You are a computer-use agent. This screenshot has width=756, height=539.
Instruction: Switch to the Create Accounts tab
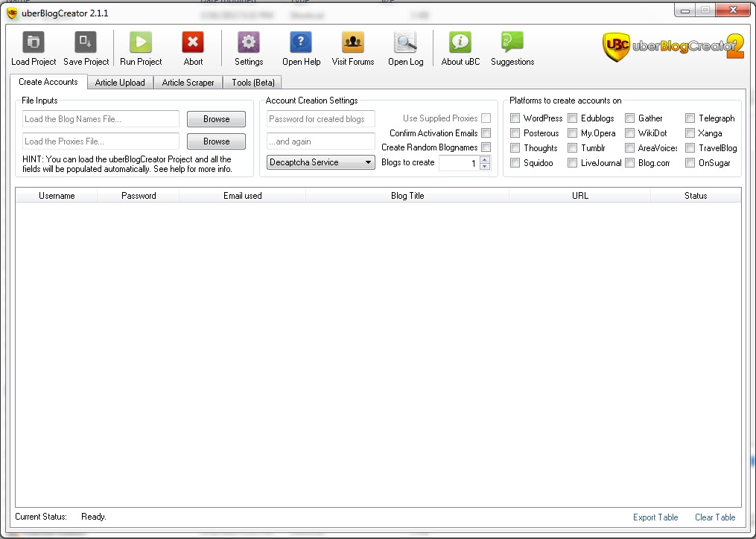(48, 82)
